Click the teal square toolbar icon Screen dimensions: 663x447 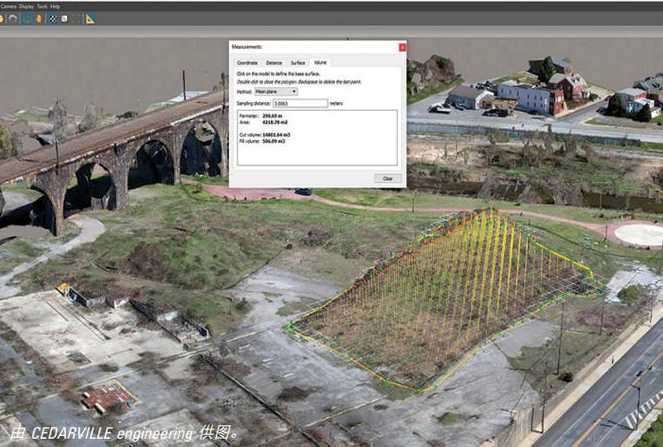(x=27, y=19)
